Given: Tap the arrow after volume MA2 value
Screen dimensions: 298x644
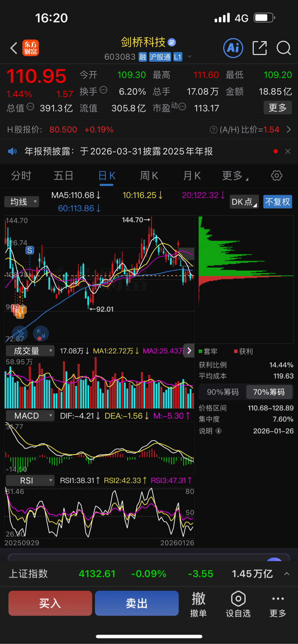Looking at the screenshot, I should coord(189,351).
